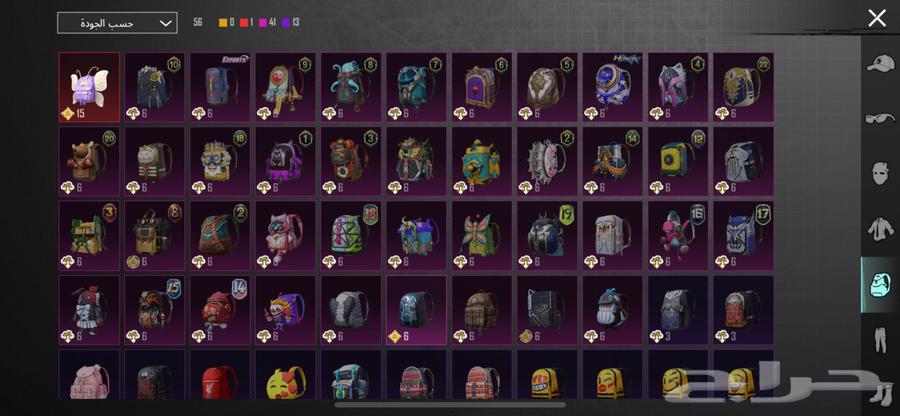This screenshot has height=416, width=900.
Task: Open the hat category in sidebar
Action: (880, 65)
